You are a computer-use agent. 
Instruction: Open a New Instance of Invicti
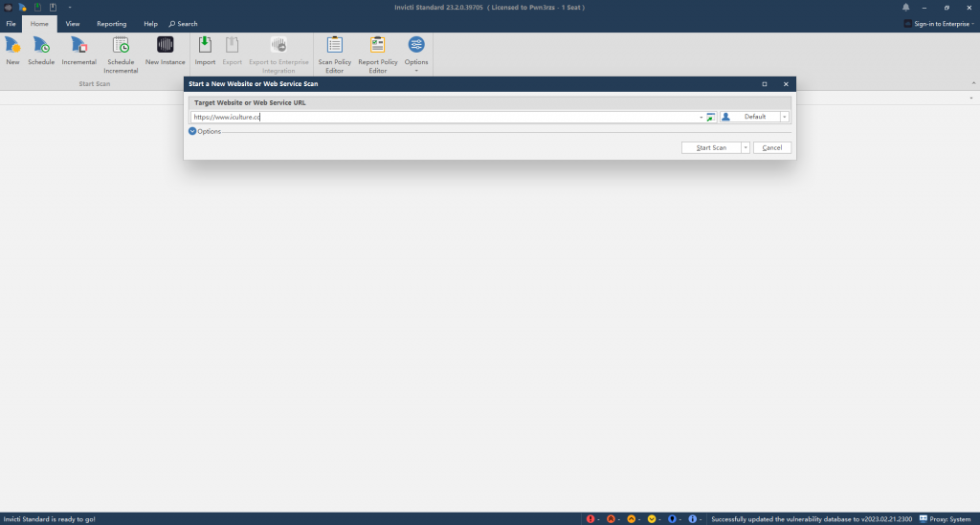coord(165,52)
